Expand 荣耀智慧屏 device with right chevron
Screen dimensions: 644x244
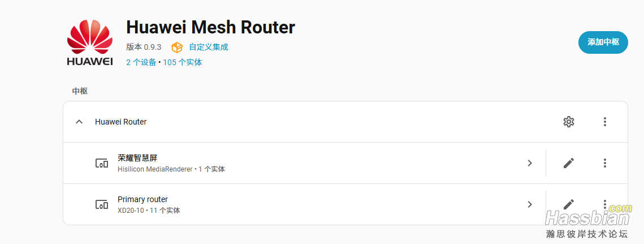pos(530,163)
